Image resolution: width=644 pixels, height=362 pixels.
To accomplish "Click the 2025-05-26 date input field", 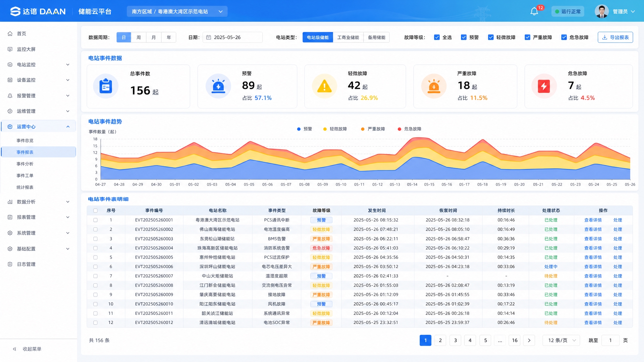I will coord(233,37).
